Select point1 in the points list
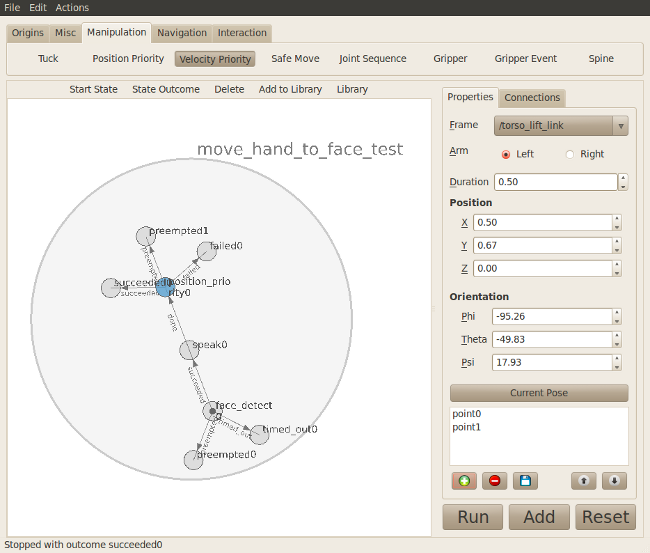This screenshot has height=553, width=650. pos(467,427)
